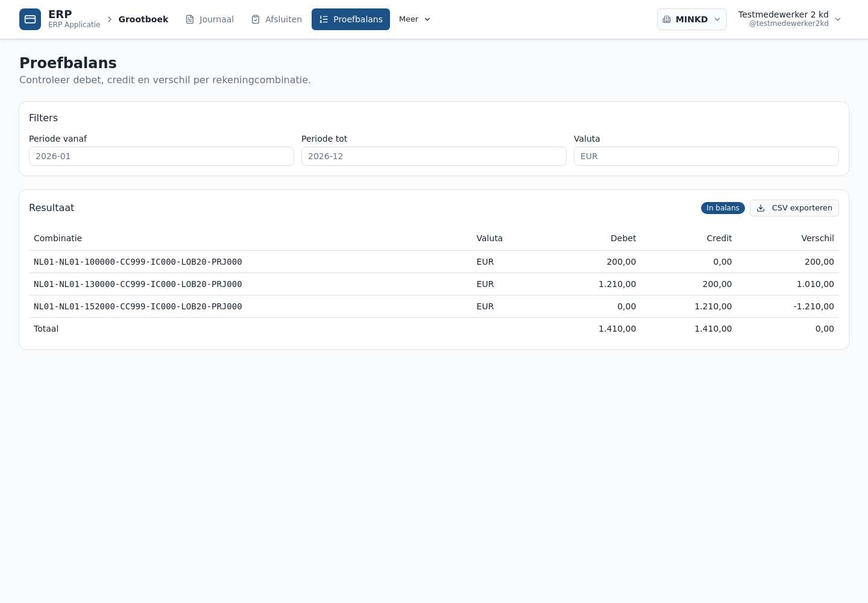Select the row for account combination 130000

[x=434, y=284]
